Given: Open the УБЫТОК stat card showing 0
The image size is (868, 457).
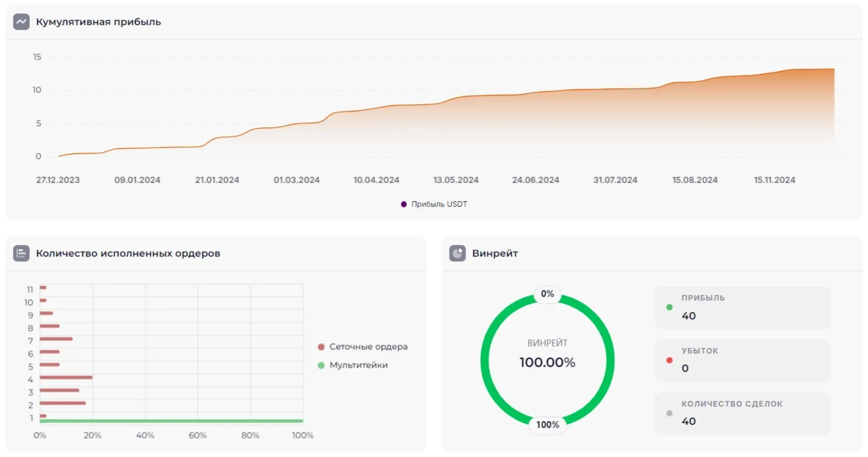Looking at the screenshot, I should click(742, 360).
